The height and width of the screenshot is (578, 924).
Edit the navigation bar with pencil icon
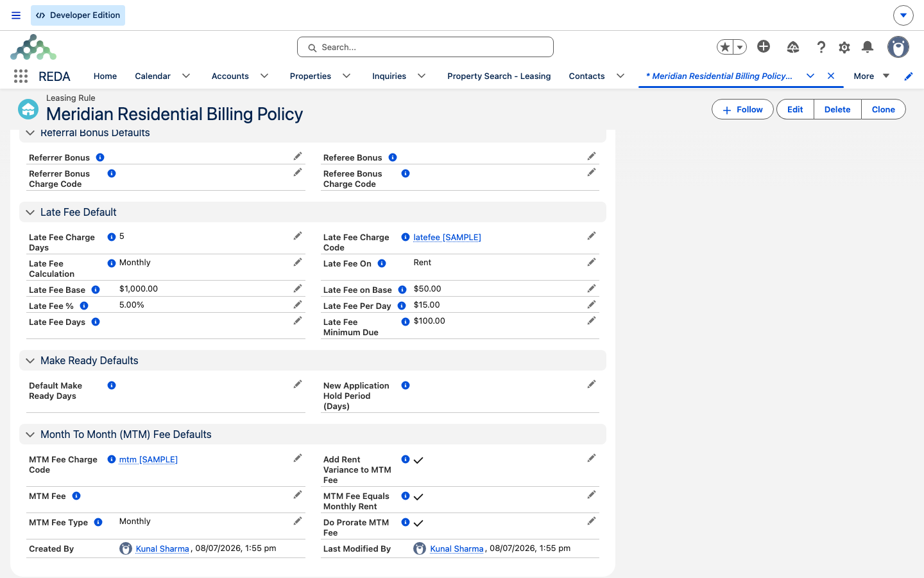click(909, 76)
